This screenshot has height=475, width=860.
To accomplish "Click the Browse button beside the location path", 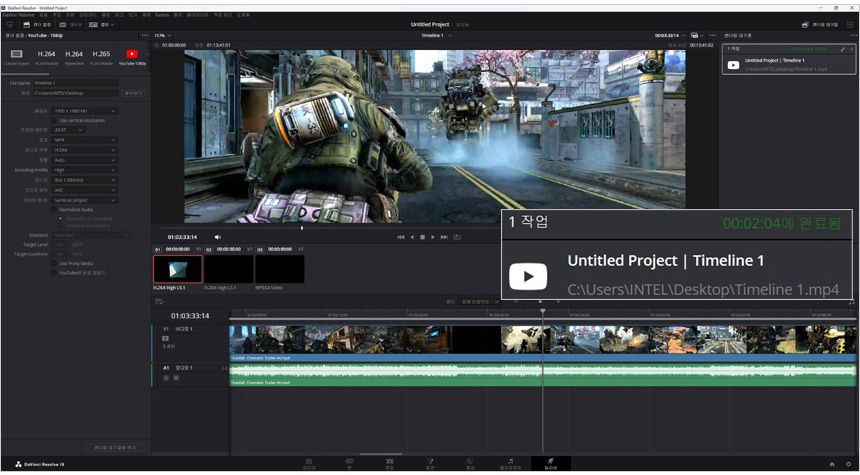I will pyautogui.click(x=133, y=93).
